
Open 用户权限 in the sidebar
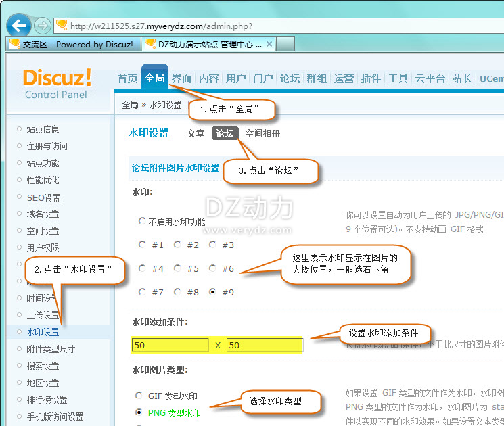(43, 247)
